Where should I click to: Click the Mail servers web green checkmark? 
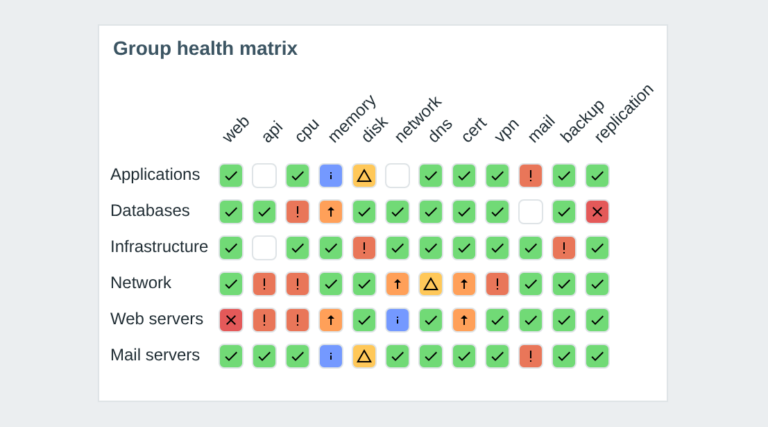[x=231, y=356]
